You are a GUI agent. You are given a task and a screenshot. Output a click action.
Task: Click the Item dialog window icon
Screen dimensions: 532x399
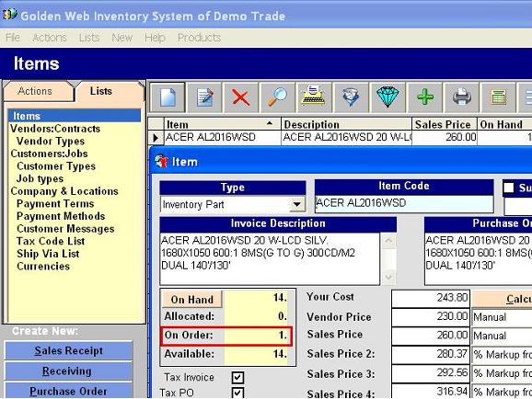(161, 162)
